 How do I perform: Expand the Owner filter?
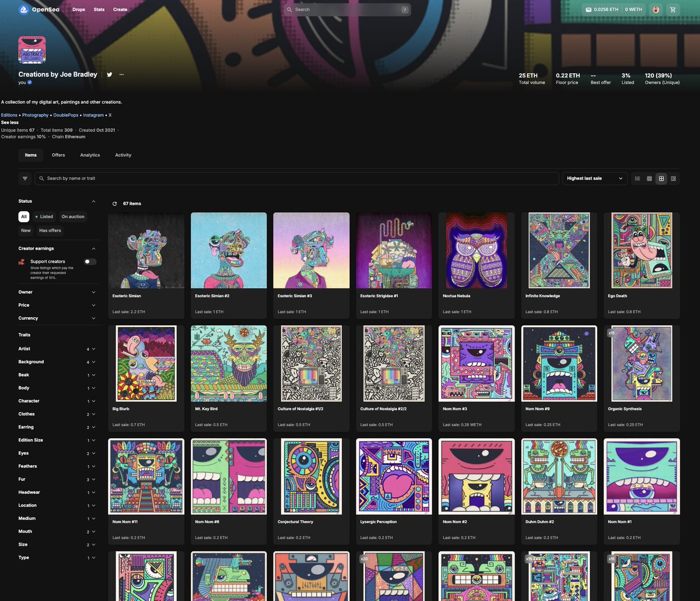pos(57,292)
